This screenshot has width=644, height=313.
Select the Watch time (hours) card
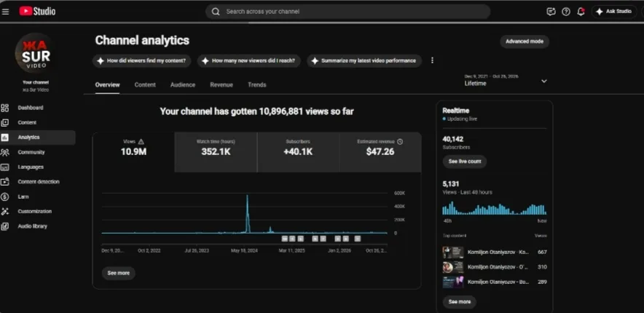click(216, 152)
